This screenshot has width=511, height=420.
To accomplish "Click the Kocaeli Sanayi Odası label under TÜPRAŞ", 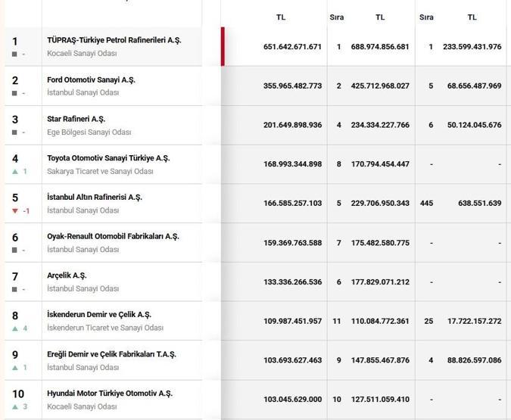I will coord(82,54).
